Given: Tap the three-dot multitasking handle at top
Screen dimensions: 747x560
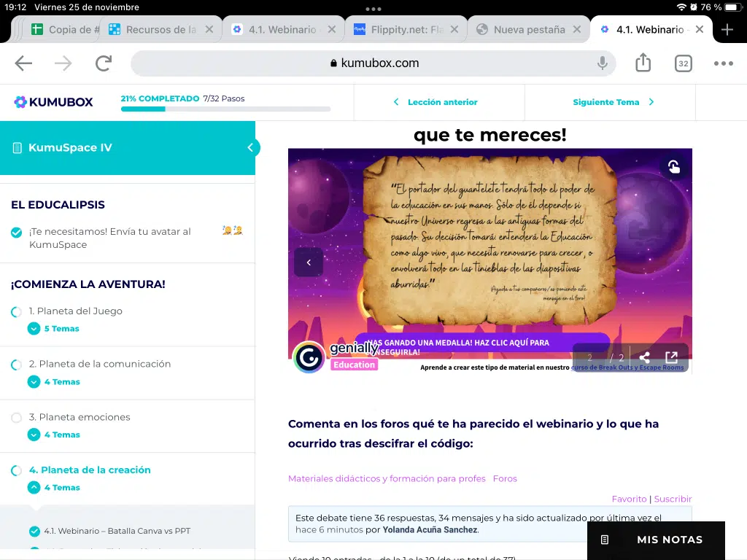Looking at the screenshot, I should pyautogui.click(x=373, y=9).
